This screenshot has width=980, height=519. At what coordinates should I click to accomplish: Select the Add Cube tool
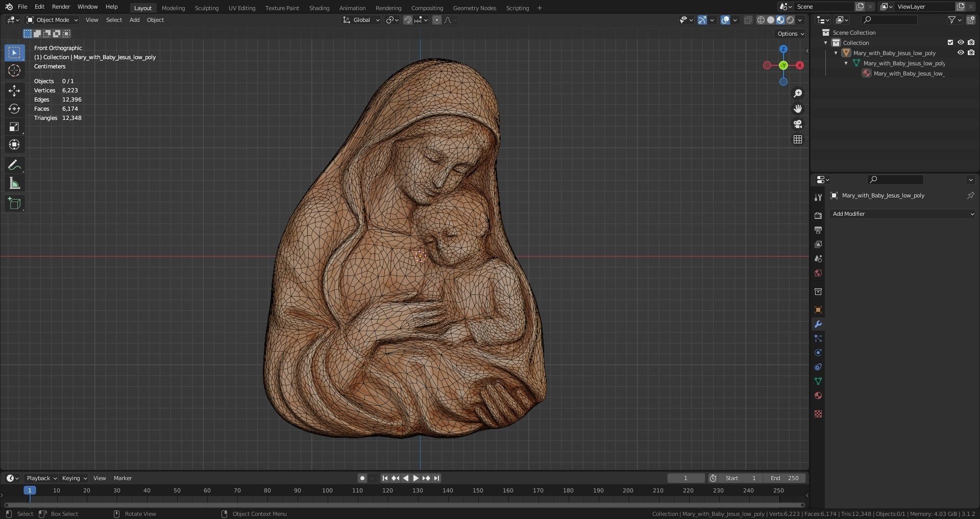coord(14,204)
